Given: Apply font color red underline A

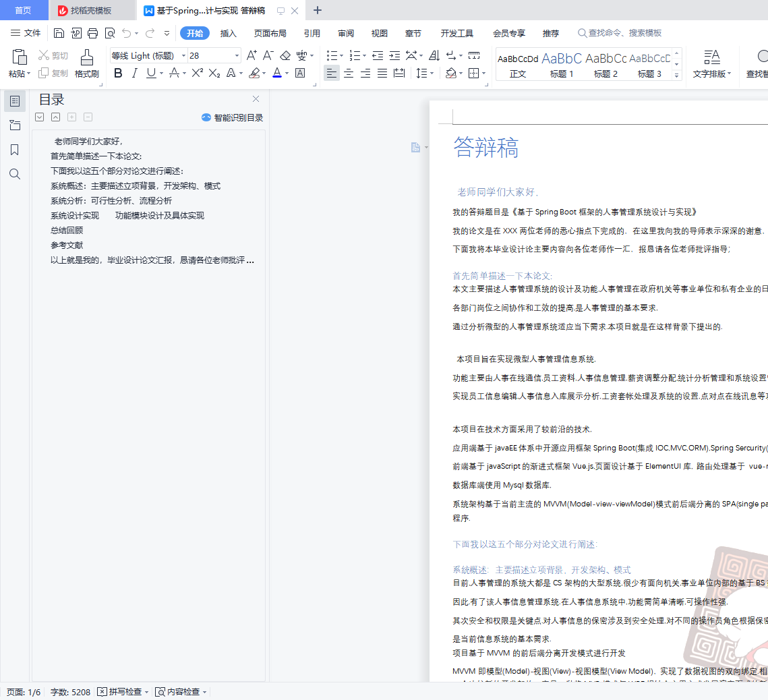Looking at the screenshot, I should (277, 73).
